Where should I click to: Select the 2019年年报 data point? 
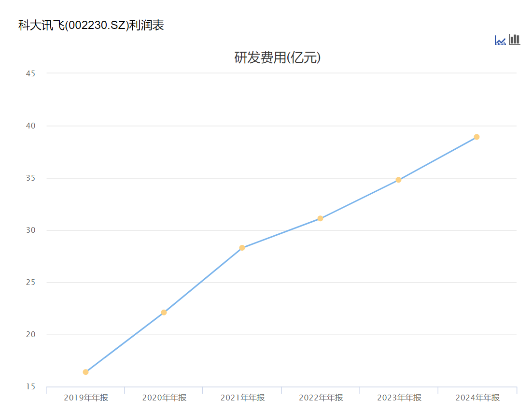pyautogui.click(x=86, y=372)
